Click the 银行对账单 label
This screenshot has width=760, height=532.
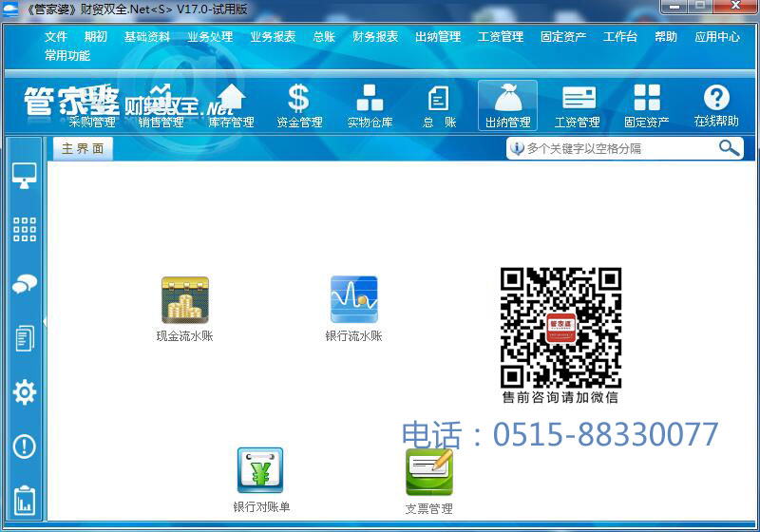pyautogui.click(x=261, y=506)
